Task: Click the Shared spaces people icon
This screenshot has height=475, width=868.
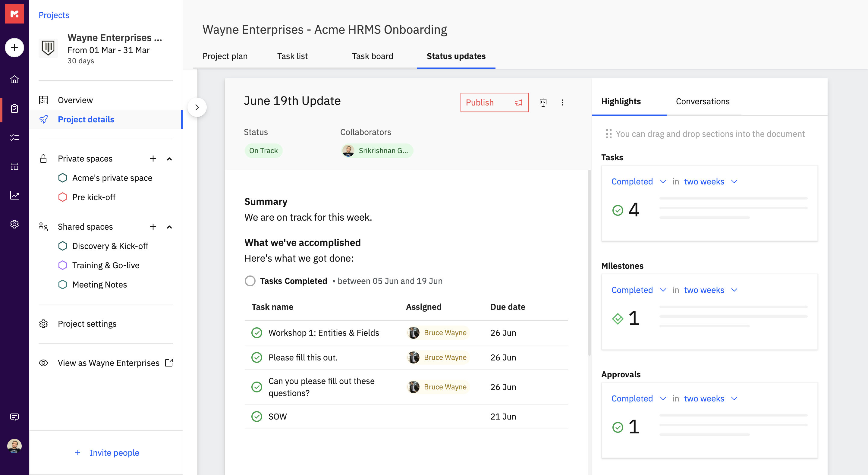Action: 43,227
